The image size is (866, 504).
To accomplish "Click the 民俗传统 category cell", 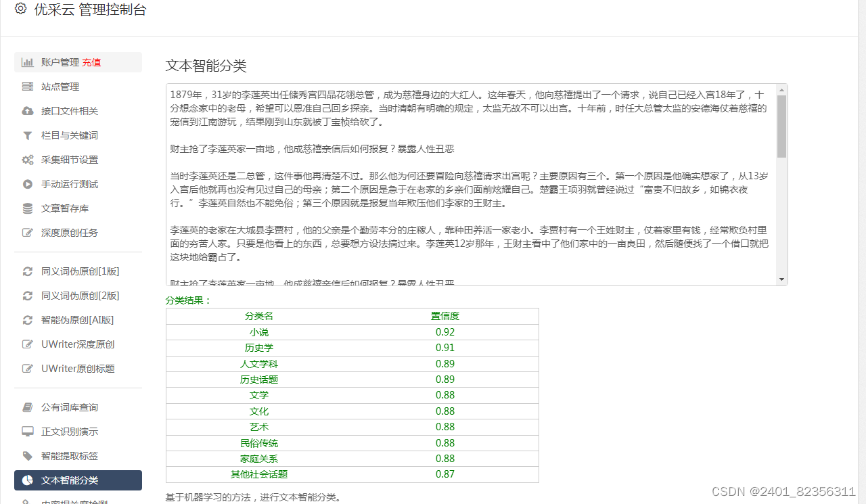I will click(x=259, y=443).
